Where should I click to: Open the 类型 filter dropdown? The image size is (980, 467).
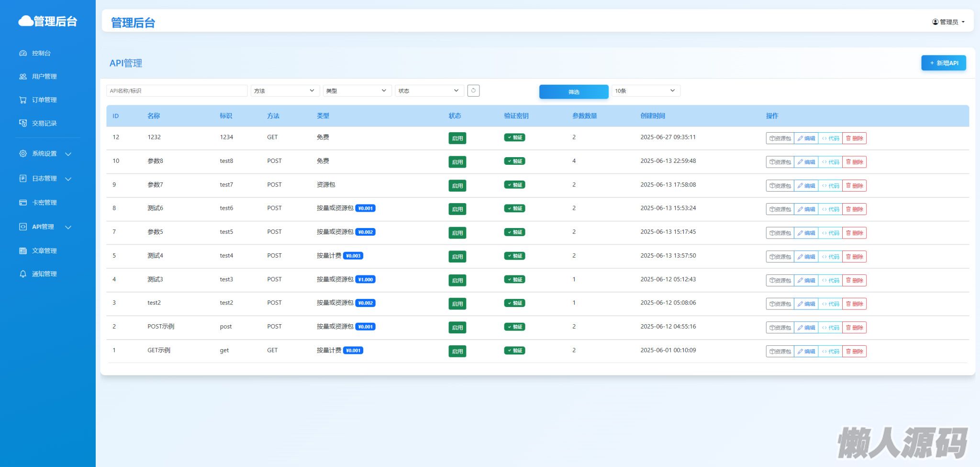pos(357,91)
